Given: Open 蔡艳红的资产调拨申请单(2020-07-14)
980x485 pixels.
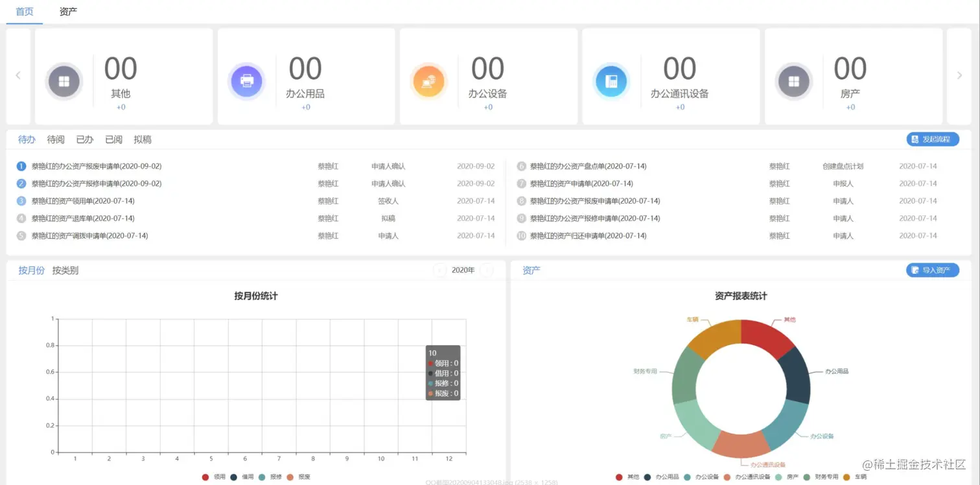Looking at the screenshot, I should click(89, 236).
